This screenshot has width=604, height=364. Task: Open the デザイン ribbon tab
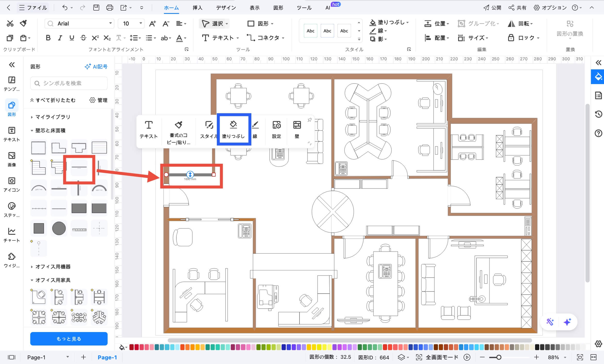[x=226, y=8]
